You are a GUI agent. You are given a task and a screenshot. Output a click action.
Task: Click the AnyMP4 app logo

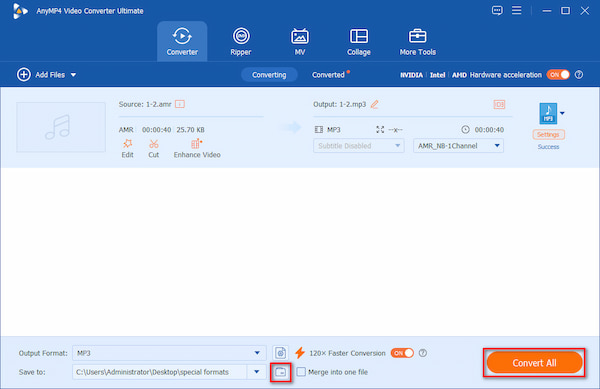pos(20,11)
